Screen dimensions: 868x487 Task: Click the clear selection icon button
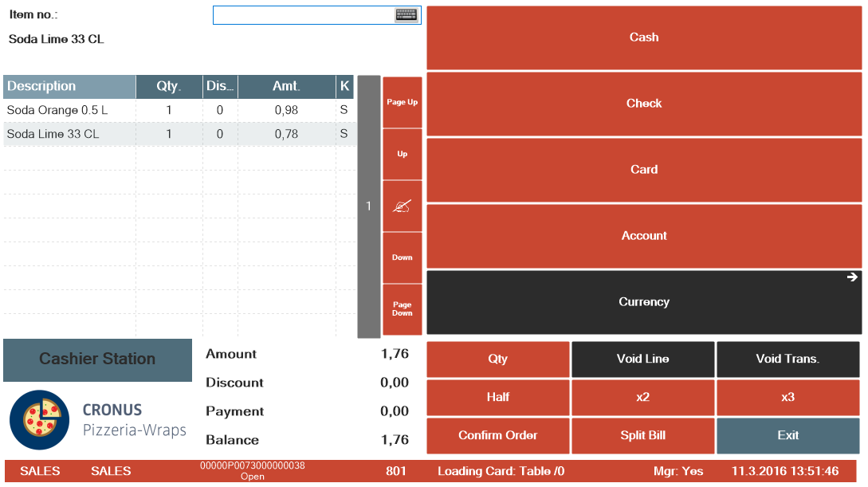click(x=402, y=206)
